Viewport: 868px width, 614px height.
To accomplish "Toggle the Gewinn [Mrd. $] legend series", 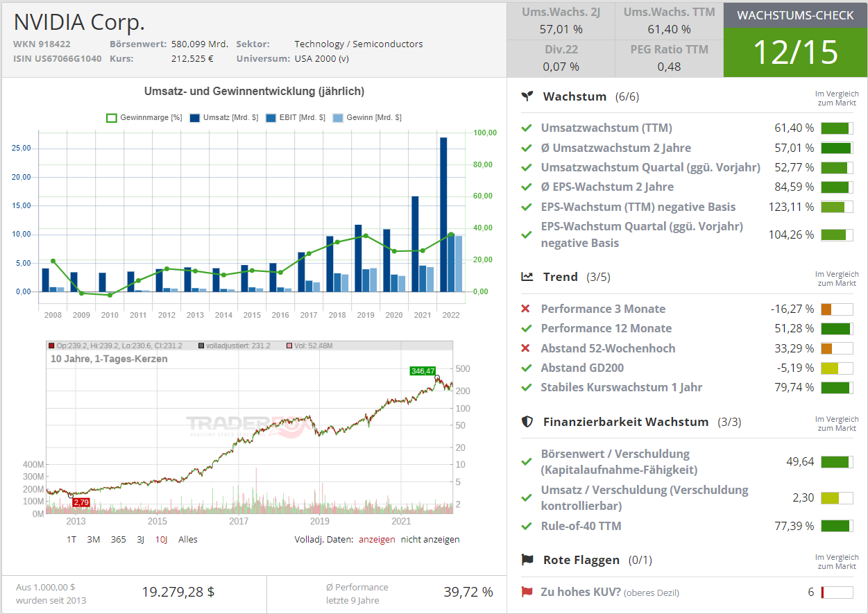I will (367, 118).
